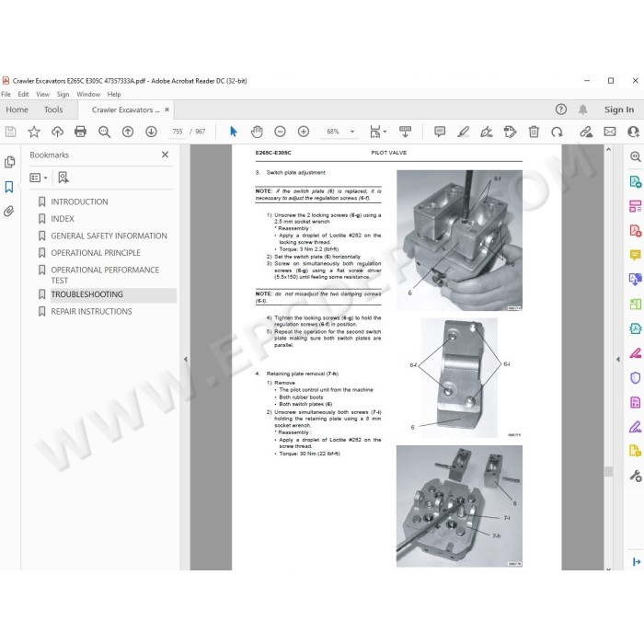Image resolution: width=644 pixels, height=644 pixels.
Task: Collapse the right tools pane arrow
Action: tap(617, 359)
